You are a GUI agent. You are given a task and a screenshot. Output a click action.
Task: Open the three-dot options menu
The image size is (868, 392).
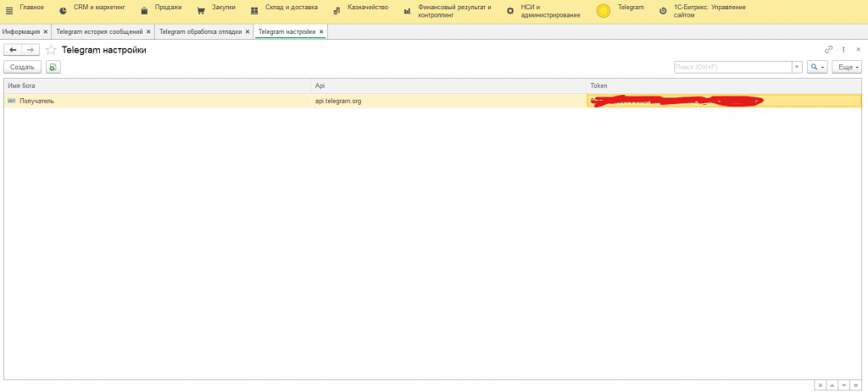coord(843,49)
